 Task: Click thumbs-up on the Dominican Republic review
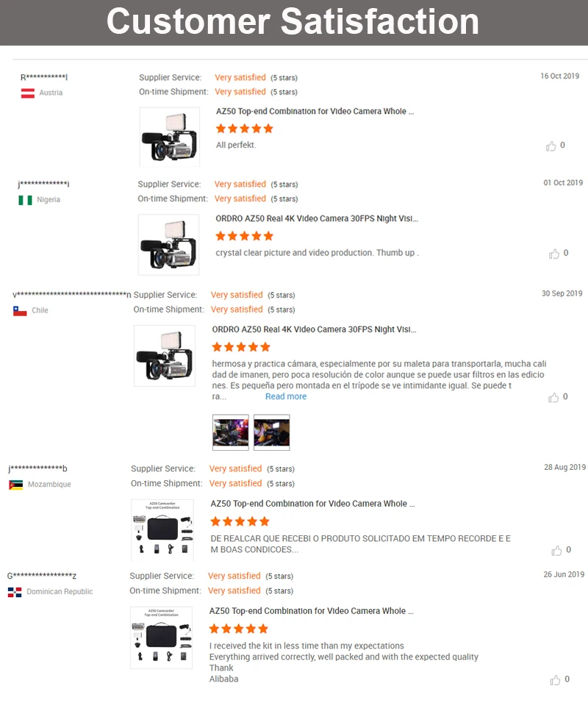tap(555, 680)
